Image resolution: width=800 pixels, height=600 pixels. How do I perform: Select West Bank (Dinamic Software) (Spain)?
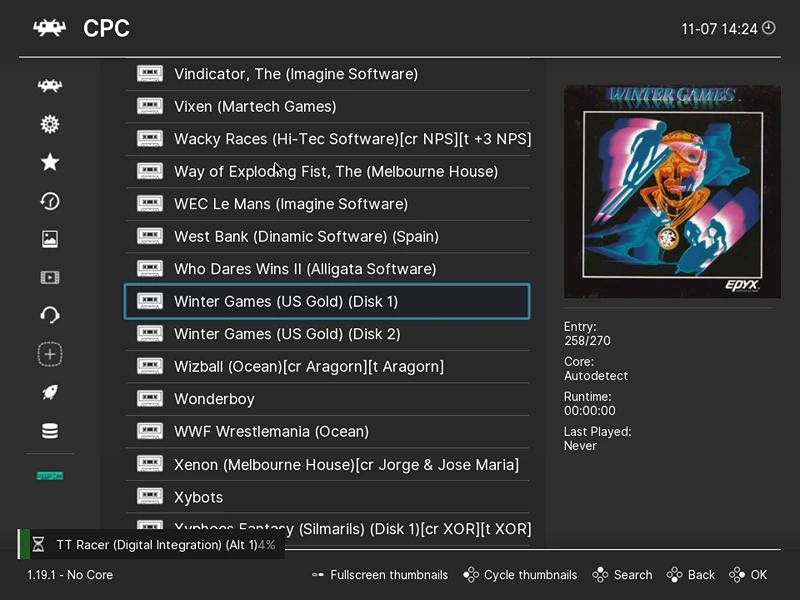327,236
